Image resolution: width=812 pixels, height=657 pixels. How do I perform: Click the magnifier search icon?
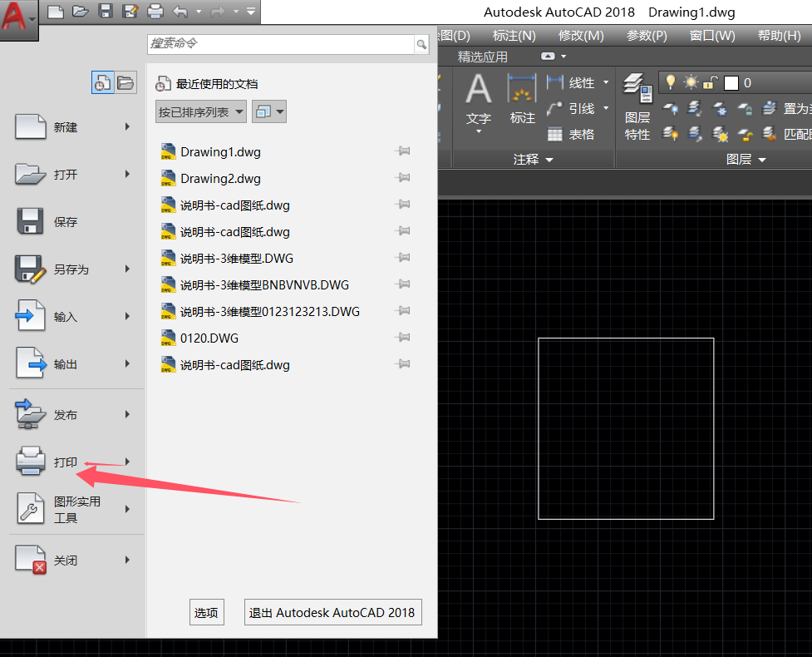(x=422, y=45)
